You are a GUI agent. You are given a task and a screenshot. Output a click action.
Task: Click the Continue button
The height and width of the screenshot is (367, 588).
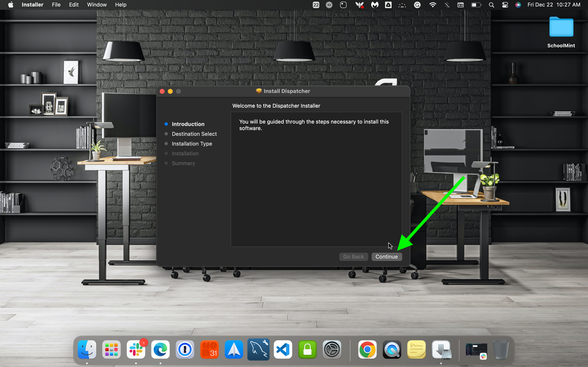(x=386, y=256)
